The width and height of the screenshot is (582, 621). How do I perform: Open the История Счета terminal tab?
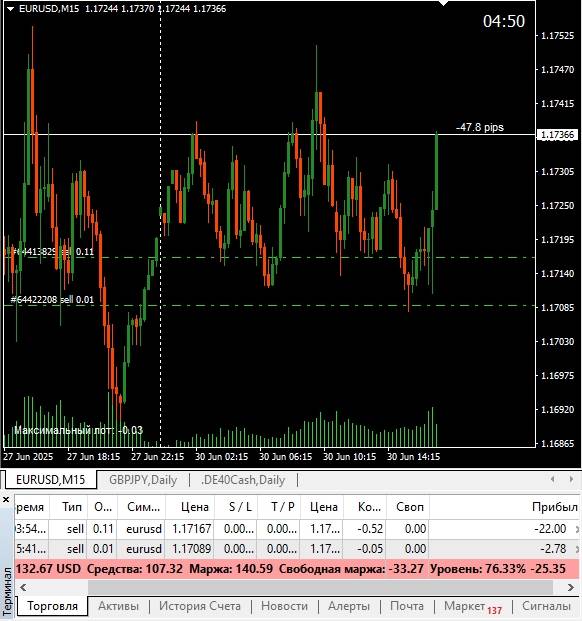click(200, 606)
